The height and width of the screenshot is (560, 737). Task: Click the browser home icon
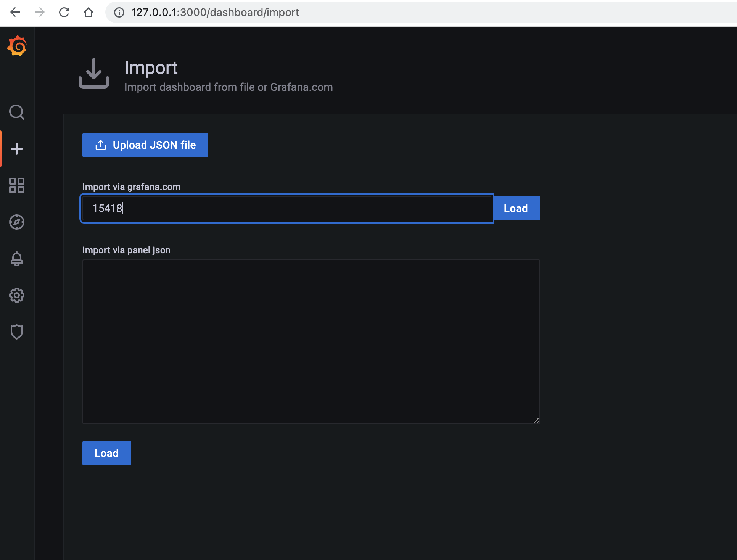(x=89, y=12)
